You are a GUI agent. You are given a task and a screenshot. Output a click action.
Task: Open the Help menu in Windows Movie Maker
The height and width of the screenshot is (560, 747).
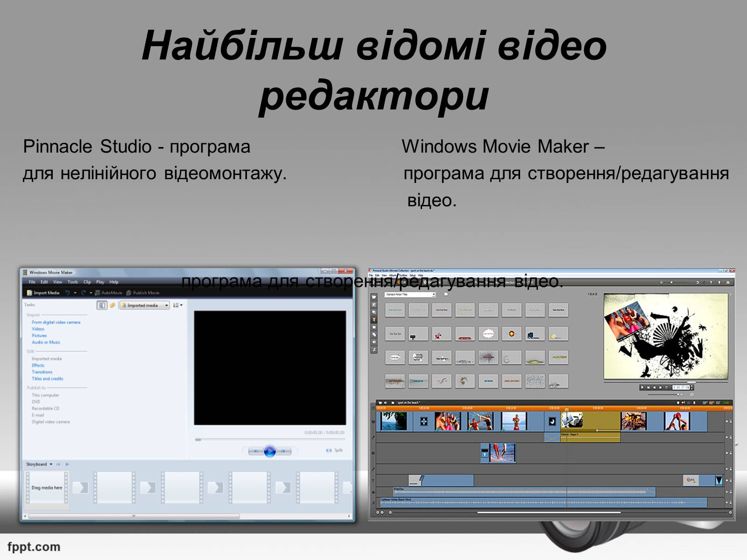pyautogui.click(x=114, y=282)
